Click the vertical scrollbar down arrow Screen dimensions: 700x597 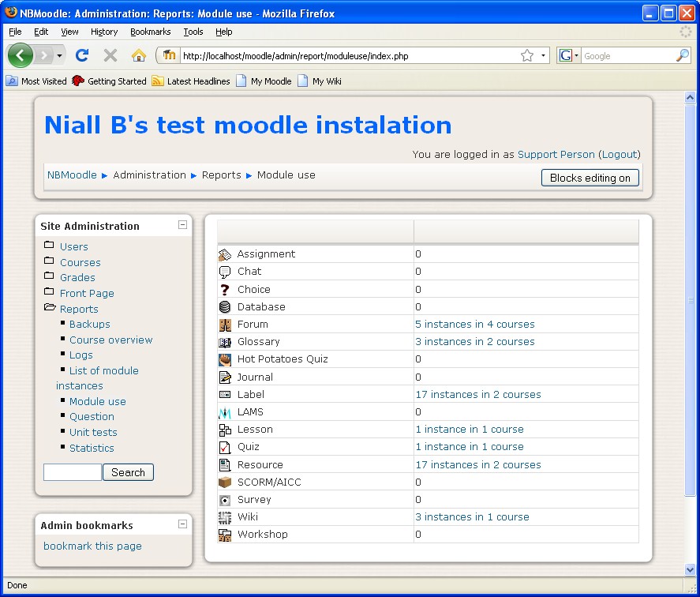(691, 569)
